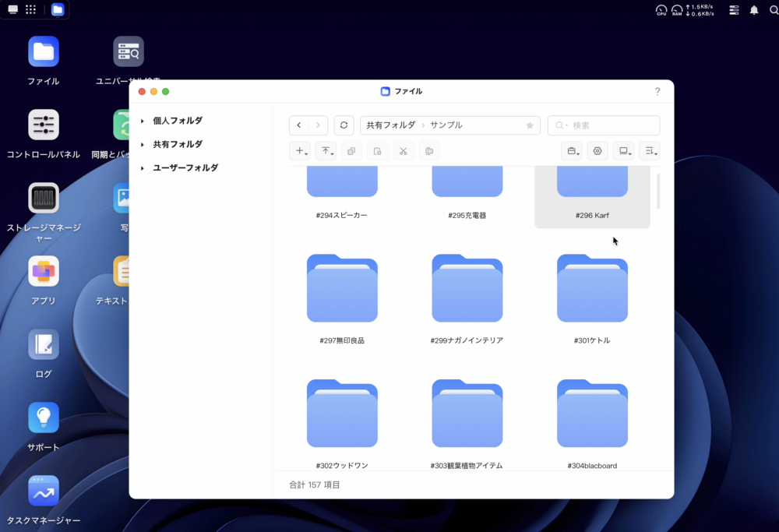The image size is (779, 532).
Task: Expand the 共有フォルダ tree node
Action: point(143,145)
